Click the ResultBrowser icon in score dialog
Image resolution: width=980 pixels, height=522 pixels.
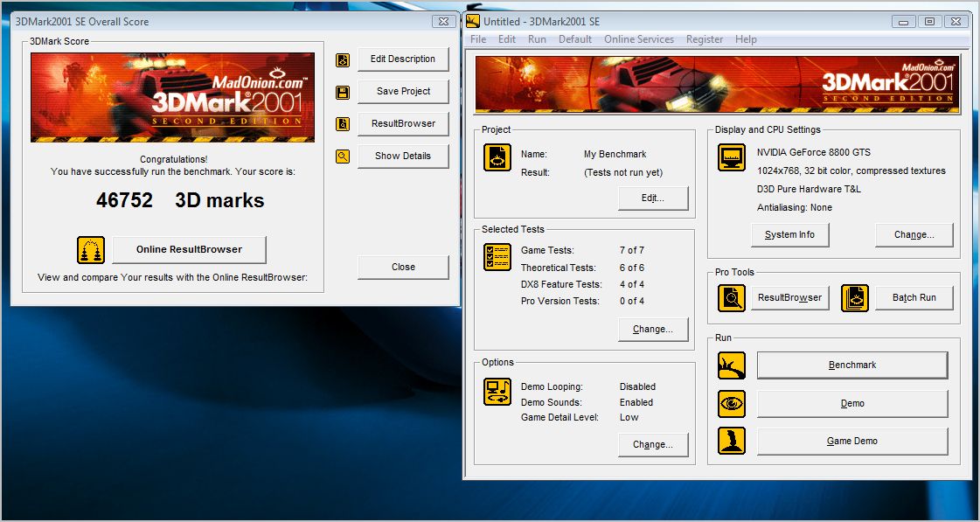click(x=343, y=124)
